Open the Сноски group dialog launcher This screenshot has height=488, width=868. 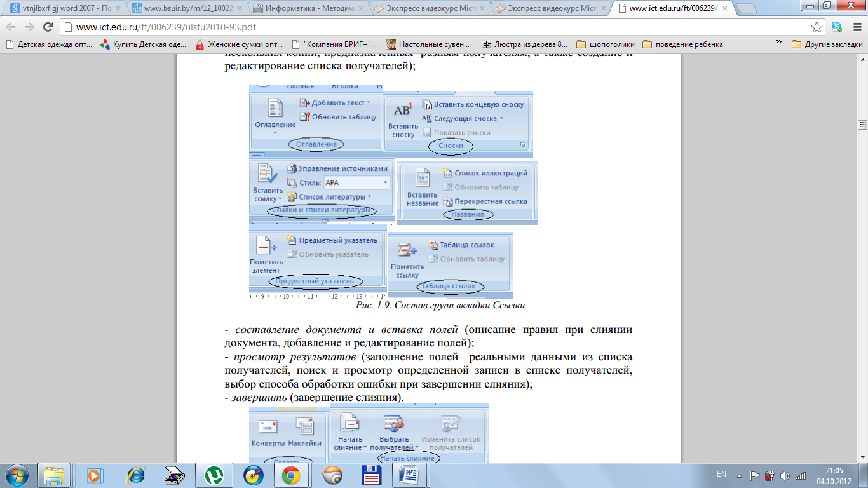pos(523,146)
